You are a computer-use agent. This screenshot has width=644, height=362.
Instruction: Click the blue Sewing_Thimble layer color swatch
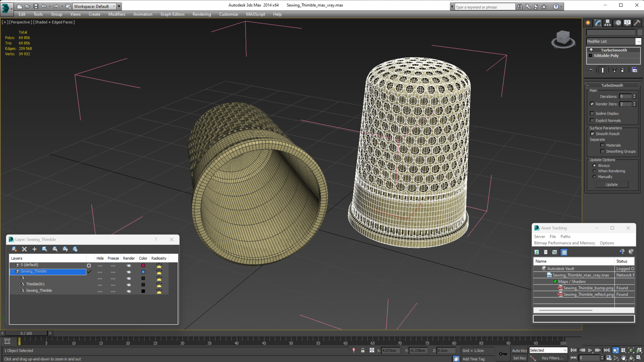[143, 272]
